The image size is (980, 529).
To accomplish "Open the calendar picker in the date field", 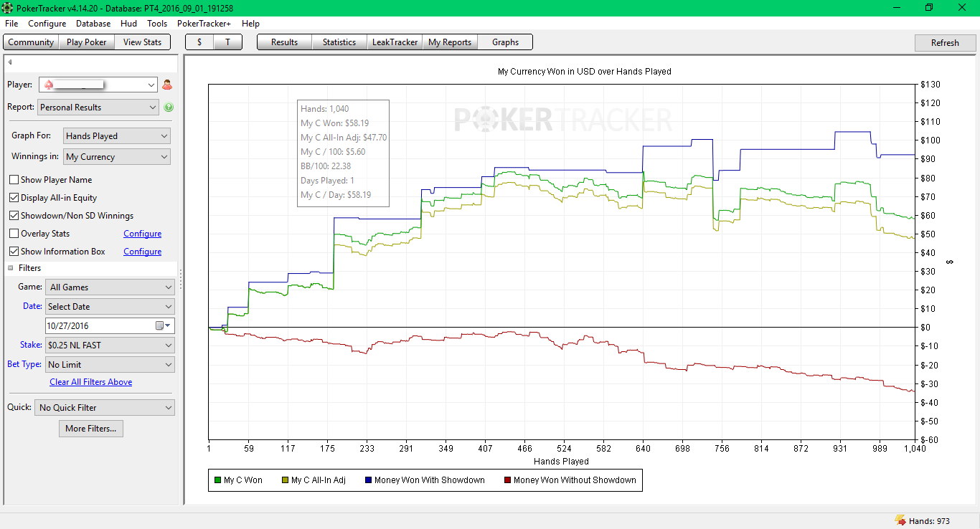I will [164, 325].
